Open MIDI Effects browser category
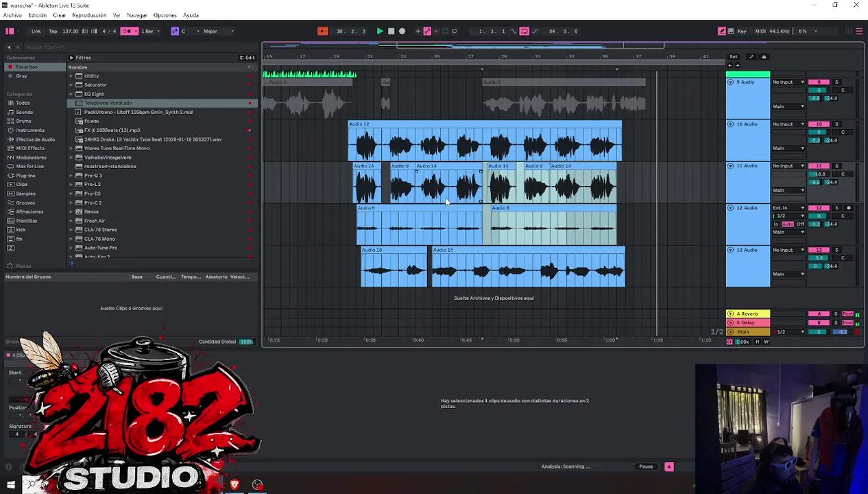Screen dimensions: 868x494 pyautogui.click(x=30, y=148)
